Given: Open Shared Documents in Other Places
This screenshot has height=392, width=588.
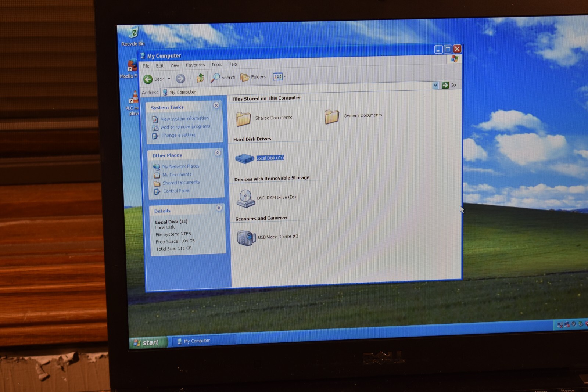Looking at the screenshot, I should [181, 183].
